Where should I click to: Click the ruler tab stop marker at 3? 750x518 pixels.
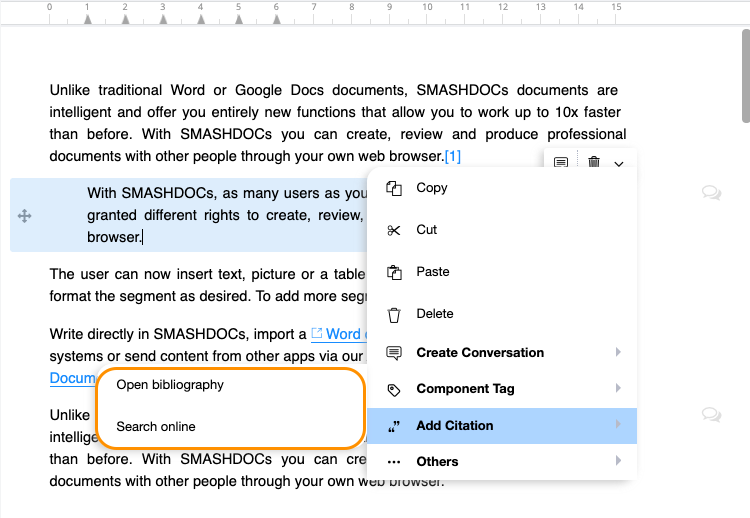[163, 20]
